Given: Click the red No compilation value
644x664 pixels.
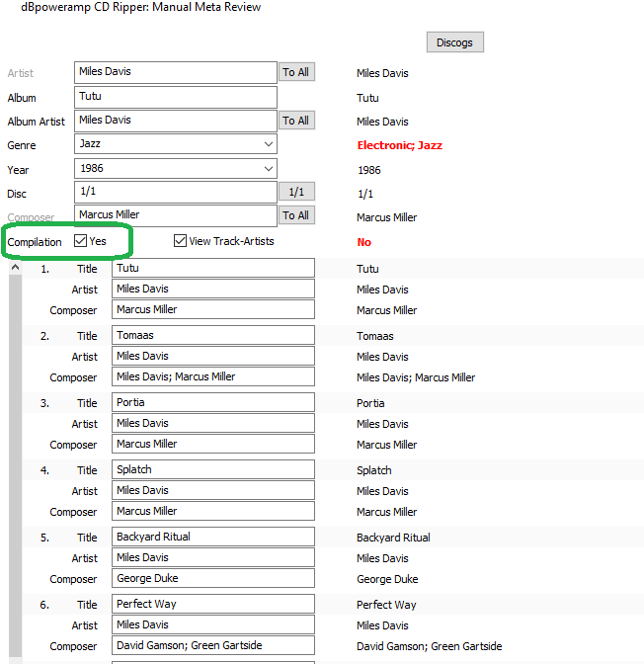Looking at the screenshot, I should (x=363, y=242).
